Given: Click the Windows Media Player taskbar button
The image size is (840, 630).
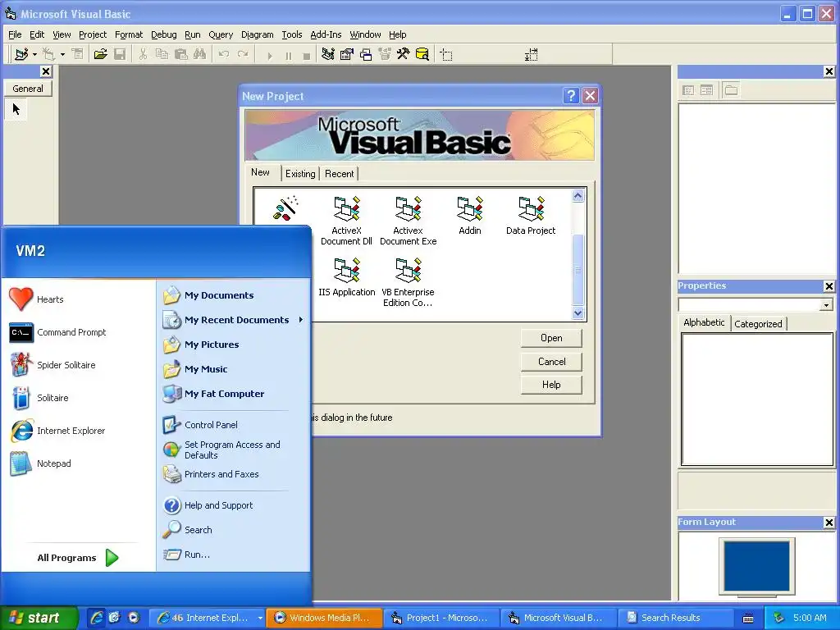Looking at the screenshot, I should pyautogui.click(x=325, y=618).
